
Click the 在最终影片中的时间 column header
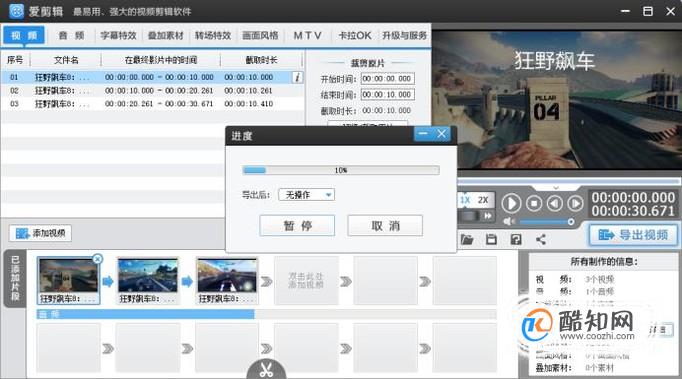(x=161, y=60)
